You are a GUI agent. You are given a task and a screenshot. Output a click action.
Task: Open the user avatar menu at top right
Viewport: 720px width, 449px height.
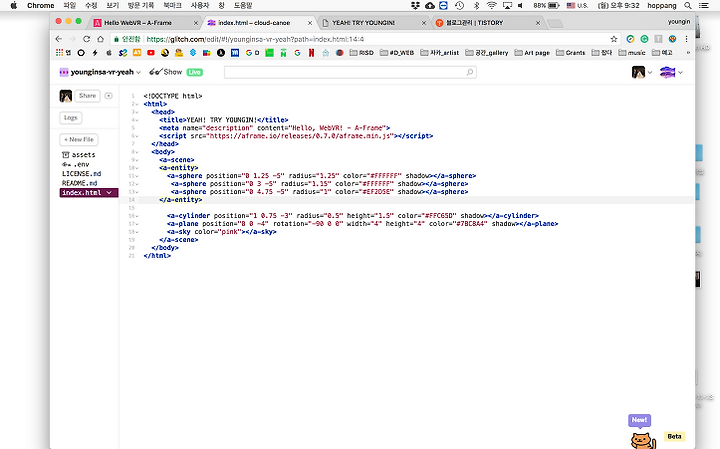[x=638, y=72]
